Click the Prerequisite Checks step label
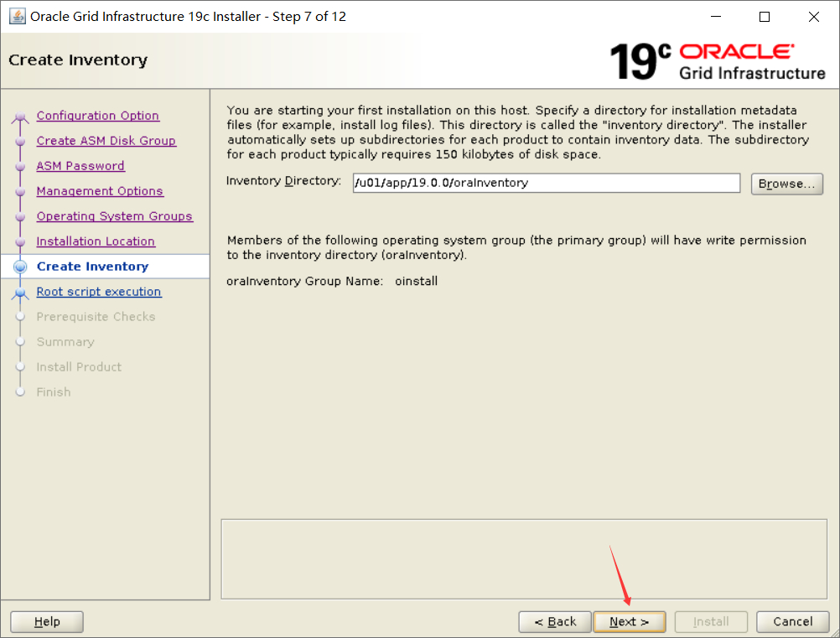Image resolution: width=840 pixels, height=638 pixels. [96, 317]
